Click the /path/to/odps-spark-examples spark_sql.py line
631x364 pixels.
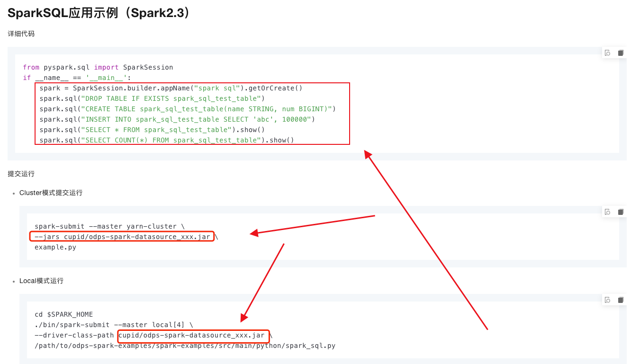pos(185,346)
